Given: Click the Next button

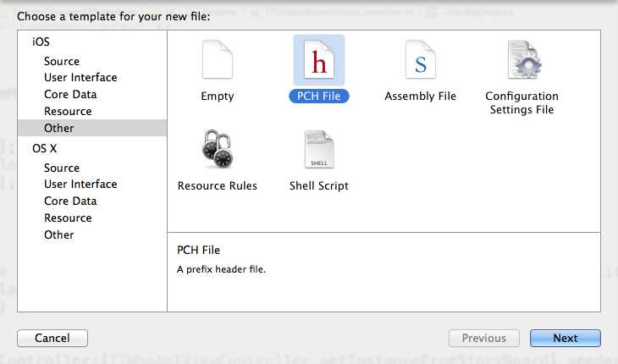Looking at the screenshot, I should 565,339.
